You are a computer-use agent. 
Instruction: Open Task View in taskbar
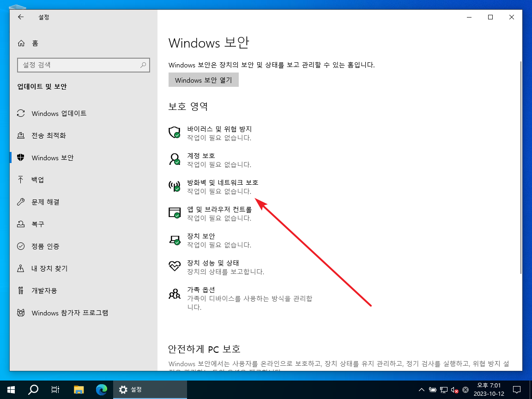pyautogui.click(x=55, y=389)
